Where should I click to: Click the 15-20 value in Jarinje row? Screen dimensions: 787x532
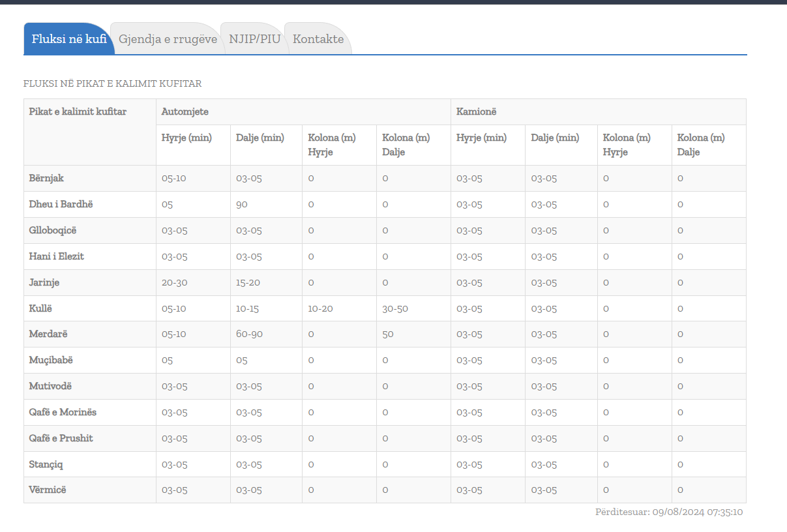tap(248, 282)
